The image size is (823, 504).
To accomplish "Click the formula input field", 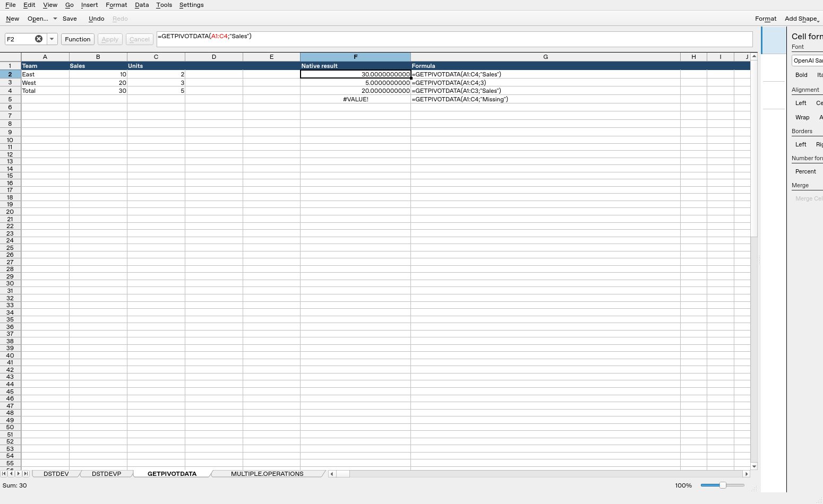I will pos(455,39).
